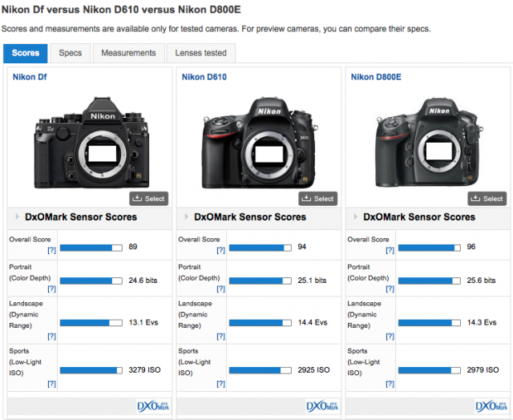Open Sports Low-Light ISO help [?] for Nikon D610
This screenshot has height=420, width=513.
[x=221, y=384]
